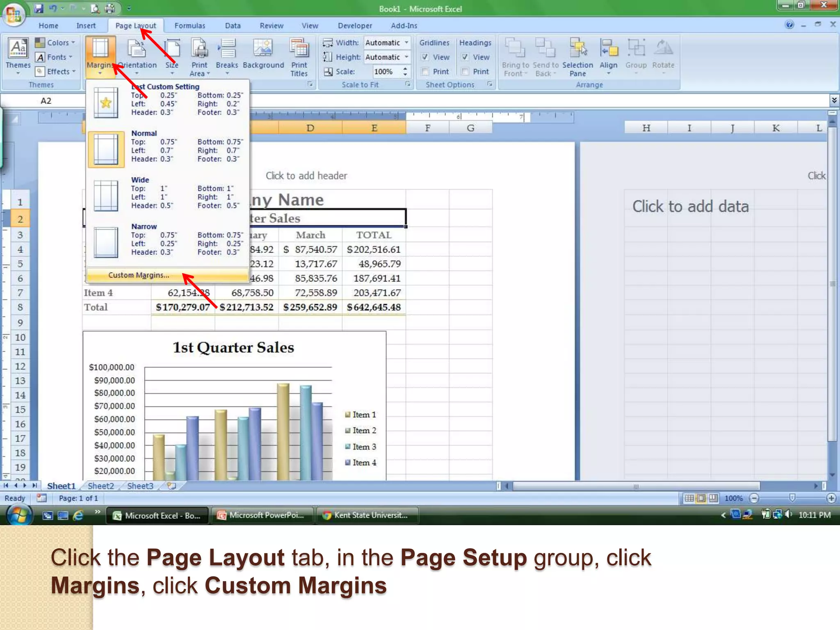
Task: Switch to Page Layout view in status bar
Action: tap(701, 498)
